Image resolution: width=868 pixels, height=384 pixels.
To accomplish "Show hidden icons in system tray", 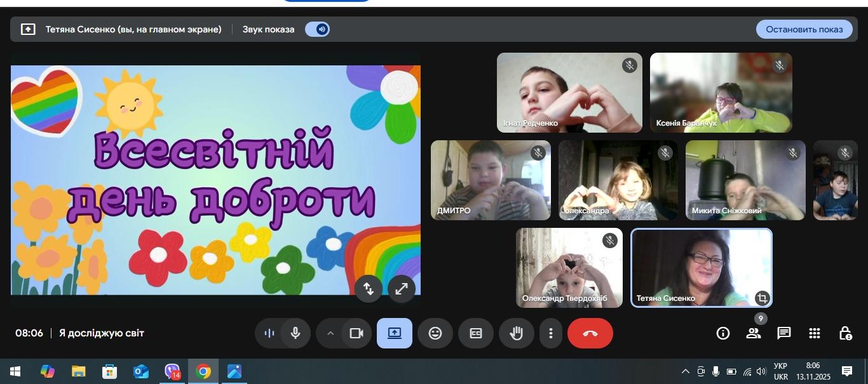I will (x=685, y=371).
